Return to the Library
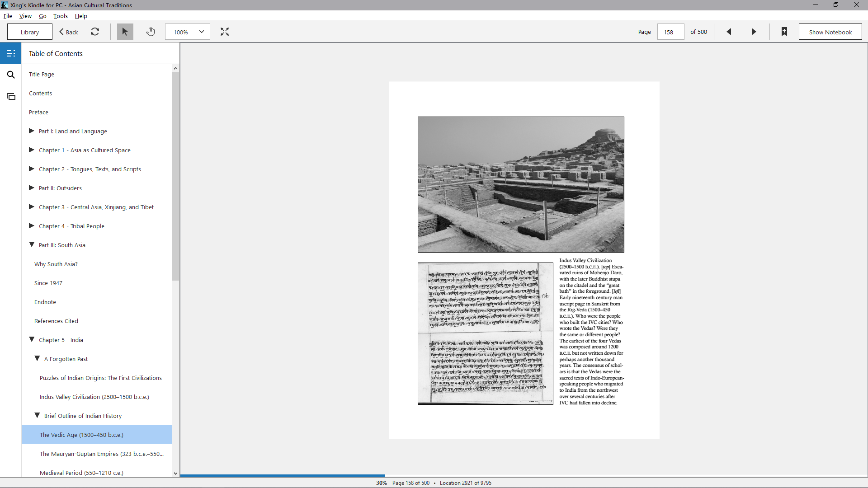868x488 pixels. pyautogui.click(x=30, y=32)
